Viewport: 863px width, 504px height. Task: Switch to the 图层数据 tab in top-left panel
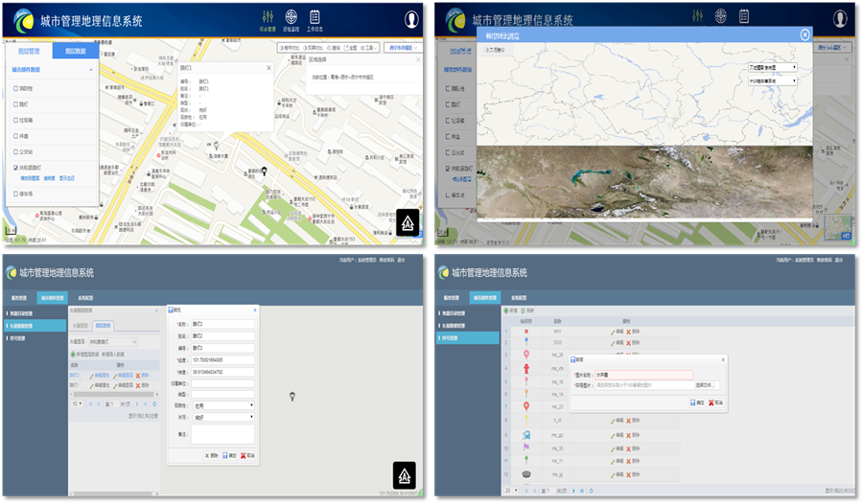pyautogui.click(x=76, y=51)
